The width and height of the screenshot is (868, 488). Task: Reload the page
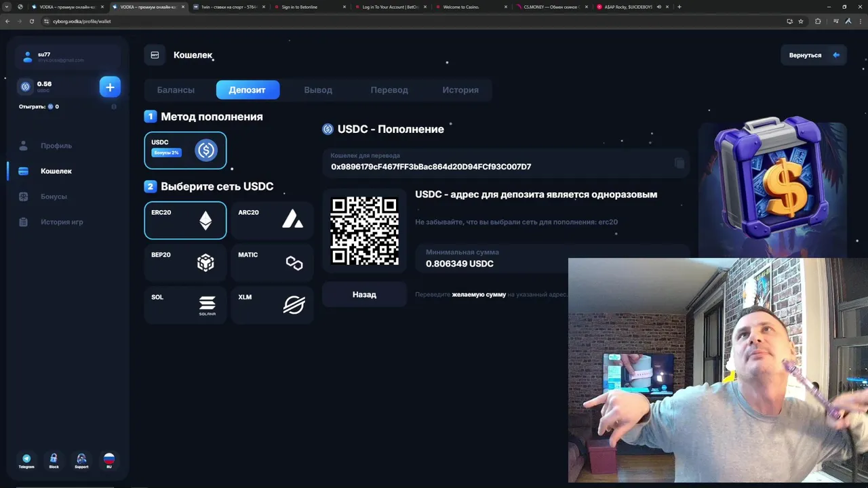[31, 21]
